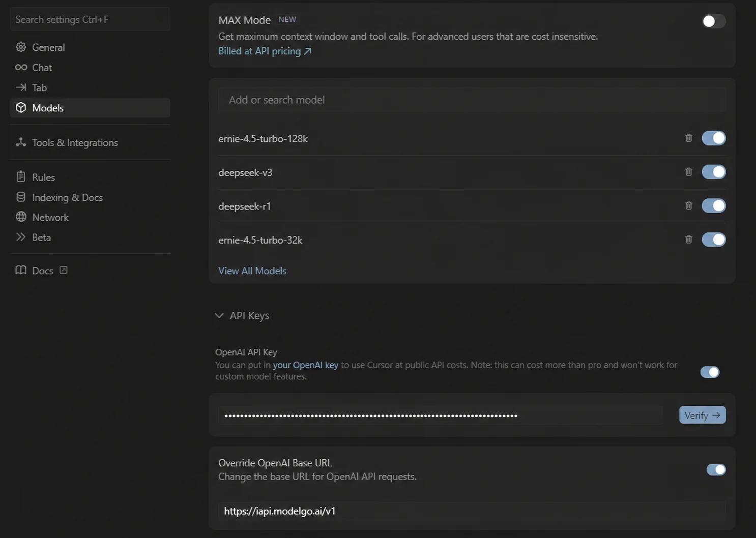Screen dimensions: 756x538
Task: Enable the MAX Mode toggle
Action: pyautogui.click(x=714, y=21)
